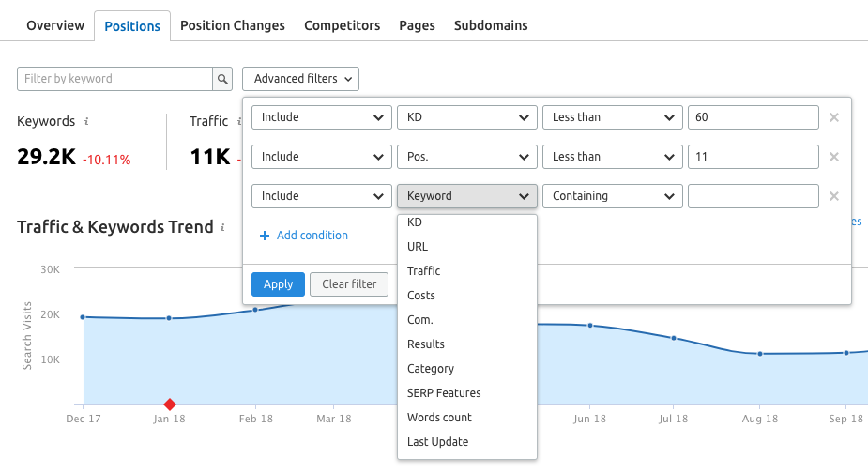Open the Advanced filters dropdown
Image resolution: width=868 pixels, height=474 pixels.
[300, 79]
